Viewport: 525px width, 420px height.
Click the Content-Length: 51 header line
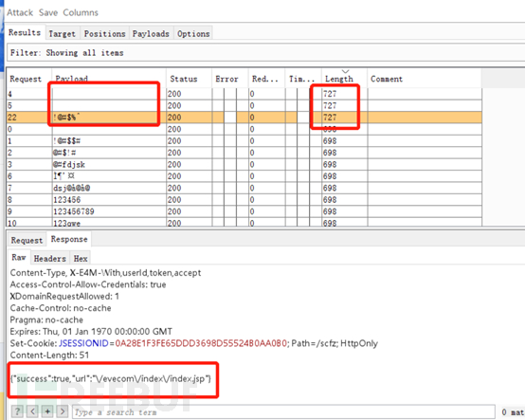[49, 355]
